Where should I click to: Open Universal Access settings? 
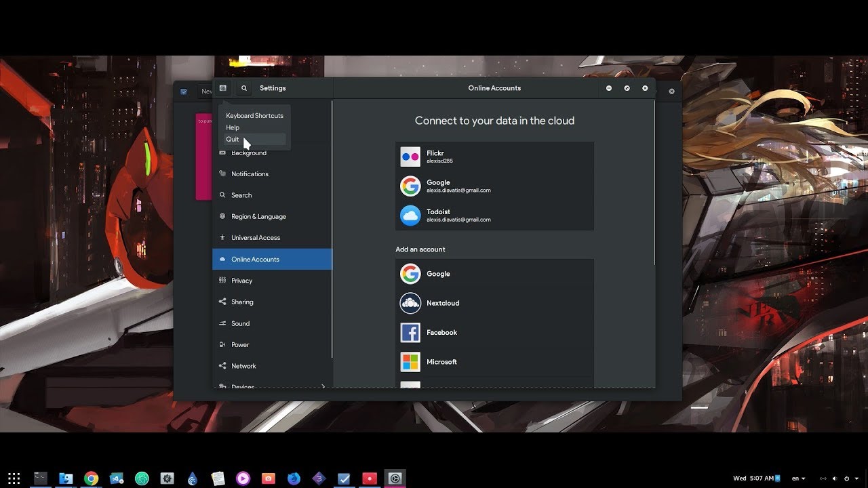tap(272, 238)
